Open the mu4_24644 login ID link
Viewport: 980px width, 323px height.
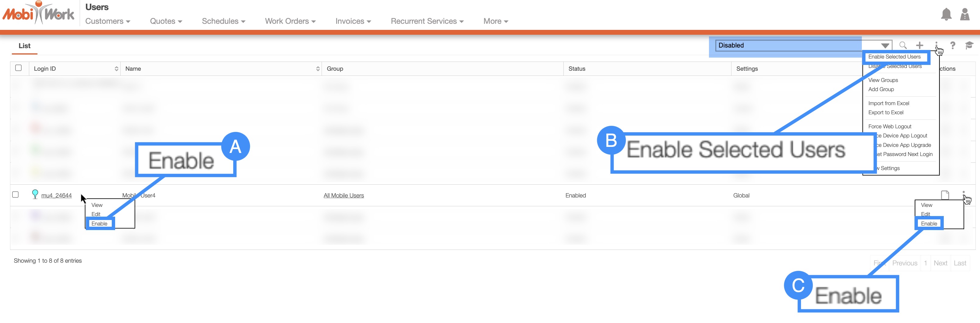click(x=56, y=196)
